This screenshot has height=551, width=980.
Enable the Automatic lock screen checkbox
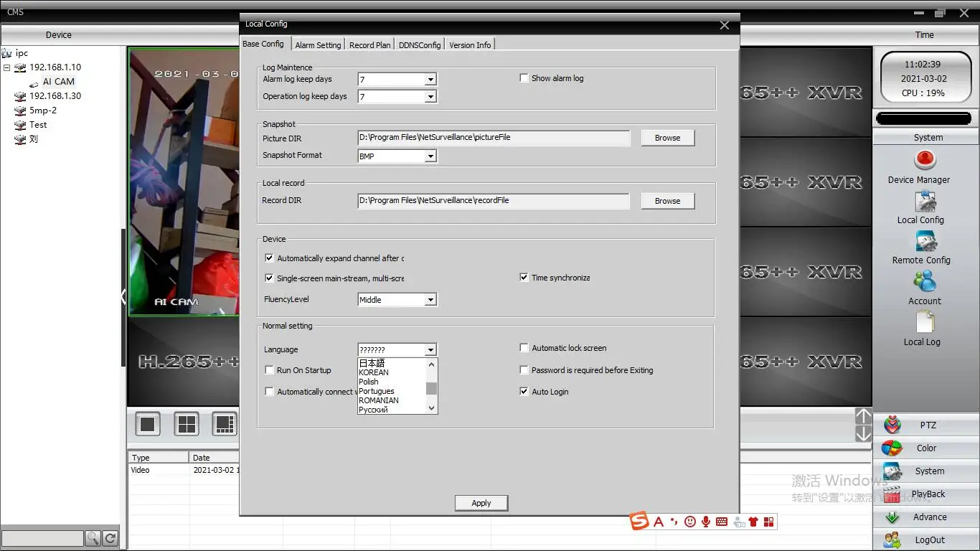point(524,348)
